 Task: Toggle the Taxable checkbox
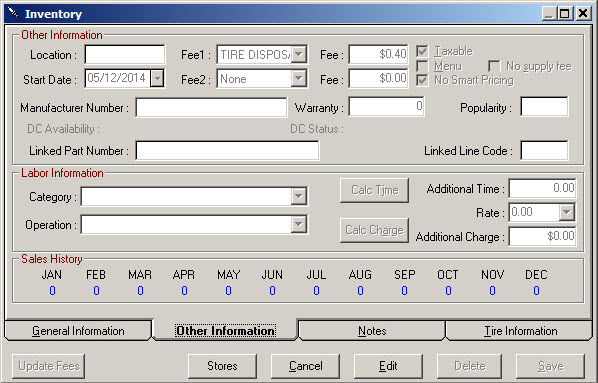click(422, 51)
